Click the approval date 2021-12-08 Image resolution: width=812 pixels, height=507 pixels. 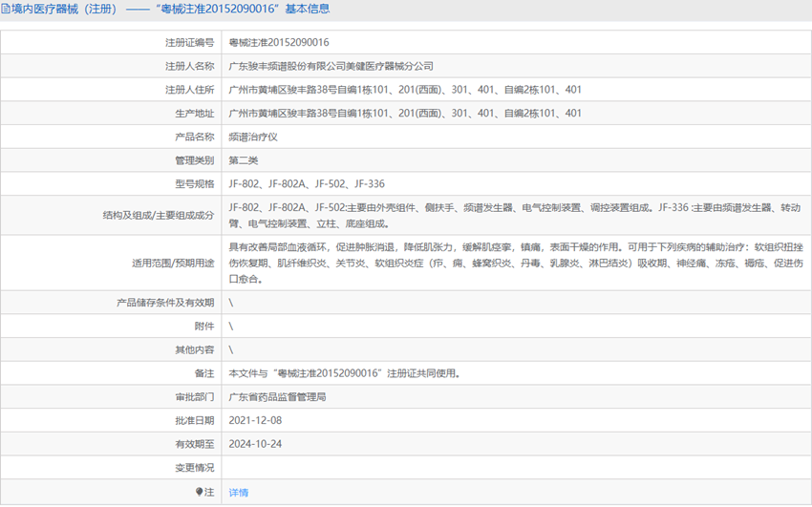[x=255, y=420]
